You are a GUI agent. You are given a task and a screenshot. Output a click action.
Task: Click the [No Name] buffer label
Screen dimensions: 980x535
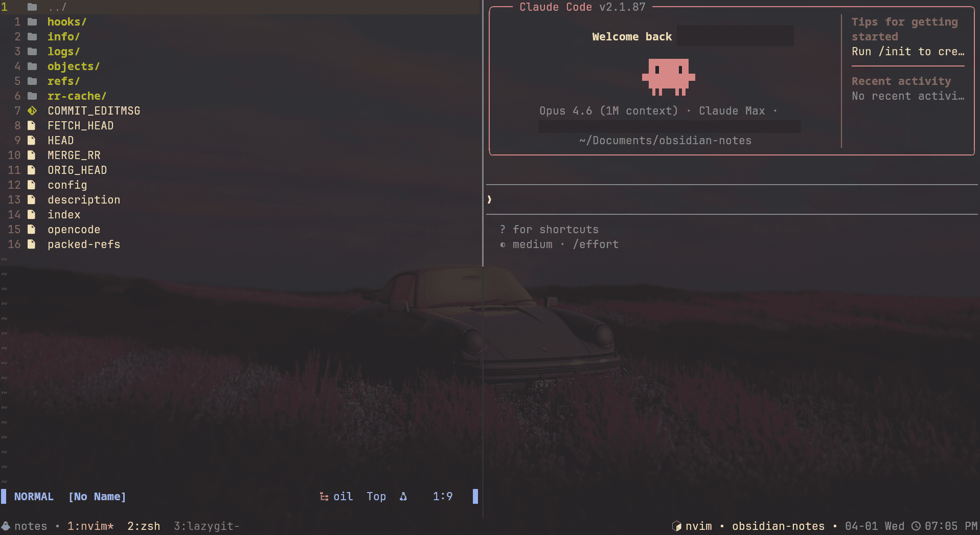[x=97, y=497]
